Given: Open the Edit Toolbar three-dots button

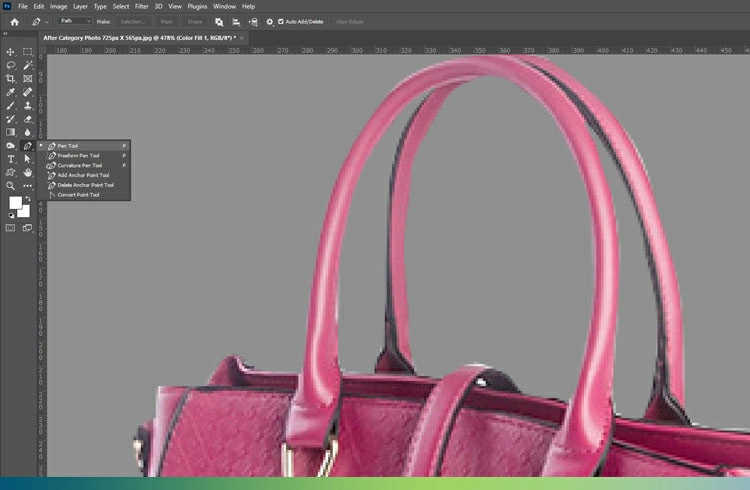Looking at the screenshot, I should tap(28, 186).
